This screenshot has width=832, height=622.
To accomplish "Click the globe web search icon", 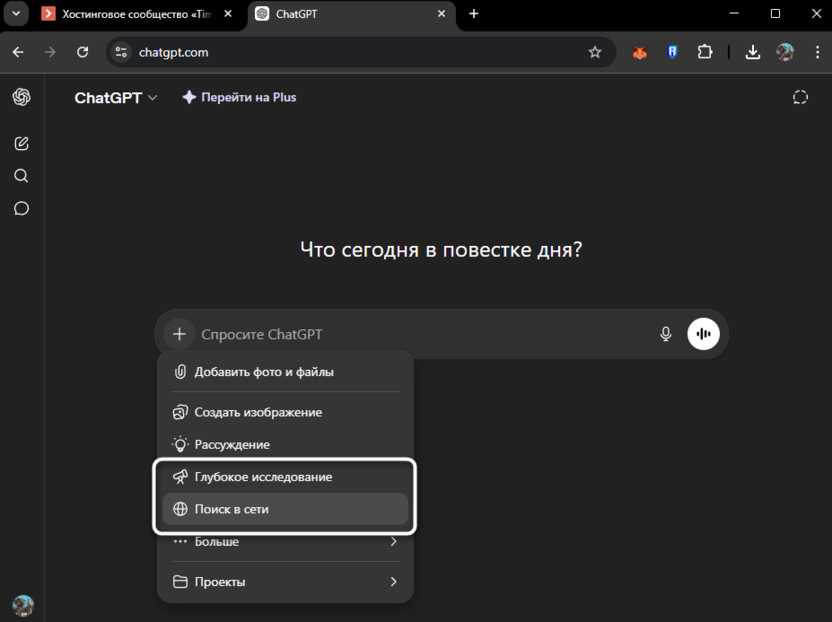I will [x=180, y=509].
